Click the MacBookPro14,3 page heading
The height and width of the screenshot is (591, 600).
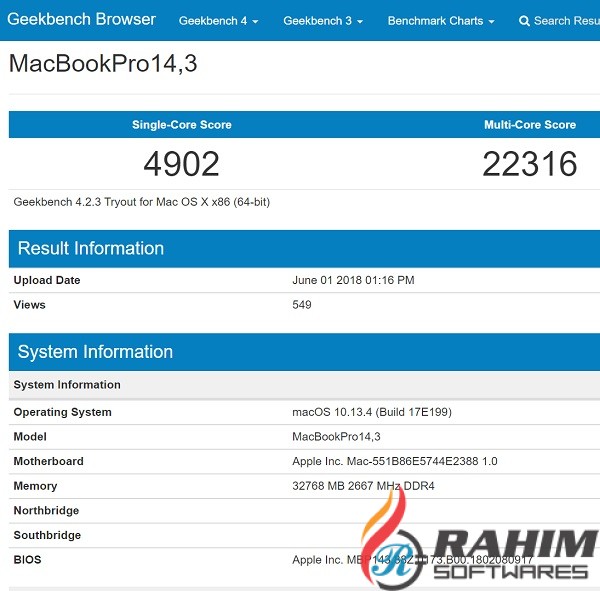(x=103, y=63)
